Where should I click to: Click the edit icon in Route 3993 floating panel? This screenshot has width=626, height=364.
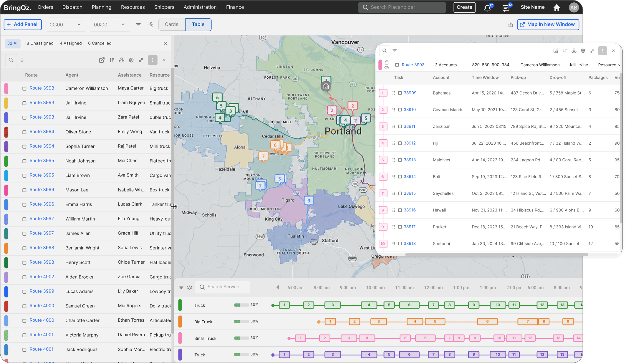[556, 51]
